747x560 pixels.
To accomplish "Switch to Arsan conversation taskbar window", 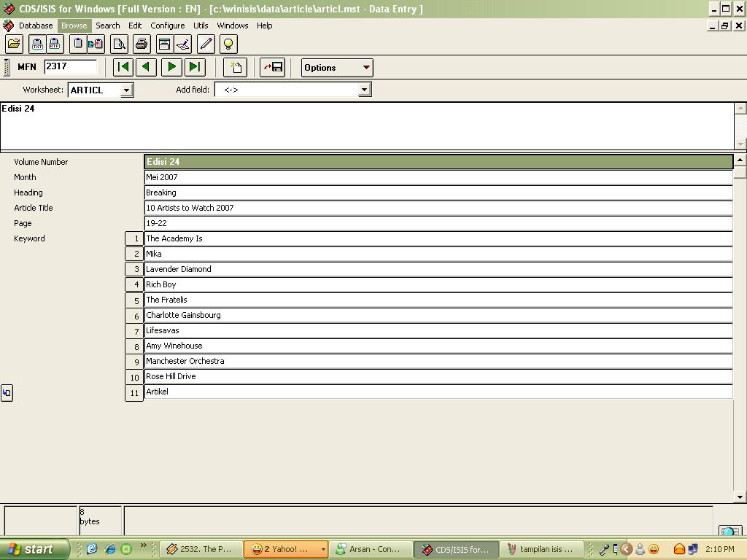I will click(371, 549).
